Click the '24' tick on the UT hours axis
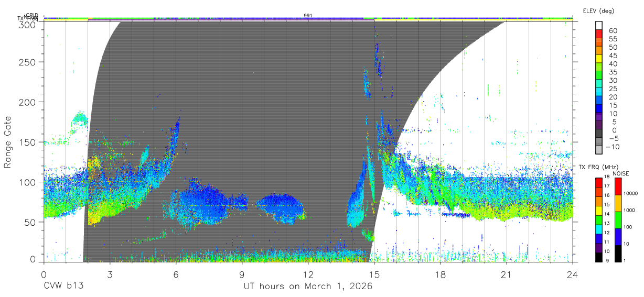Viewport: 644px width, 297px height. (x=573, y=274)
